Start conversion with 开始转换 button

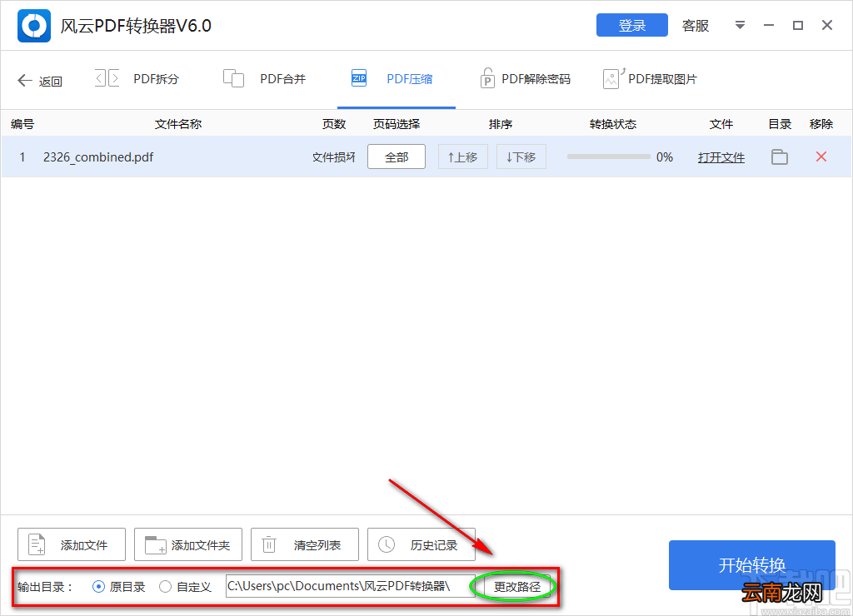click(x=752, y=565)
